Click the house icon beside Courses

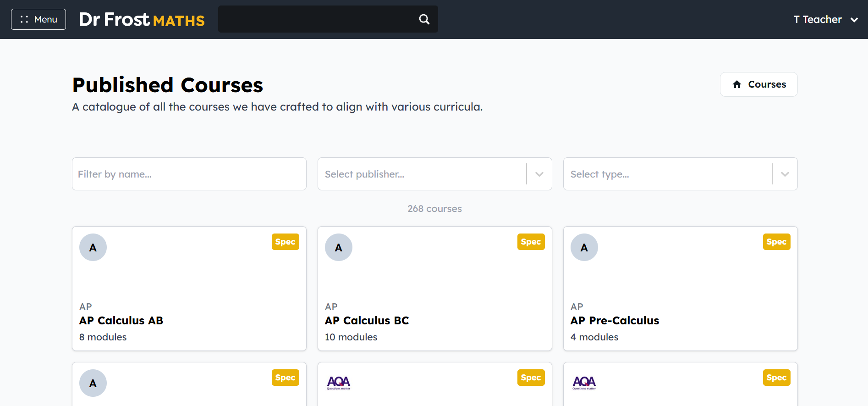click(737, 84)
